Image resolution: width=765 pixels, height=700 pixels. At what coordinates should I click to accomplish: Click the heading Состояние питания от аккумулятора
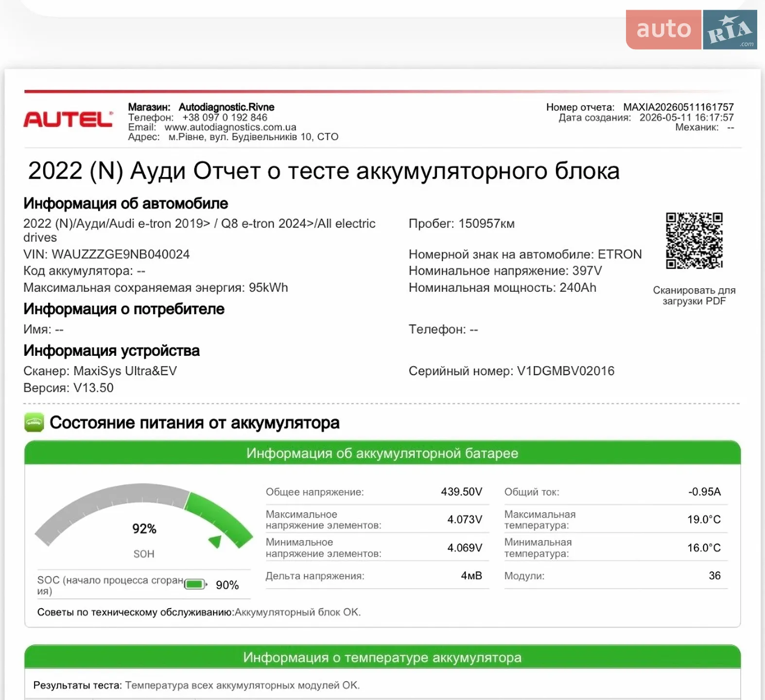click(x=194, y=422)
